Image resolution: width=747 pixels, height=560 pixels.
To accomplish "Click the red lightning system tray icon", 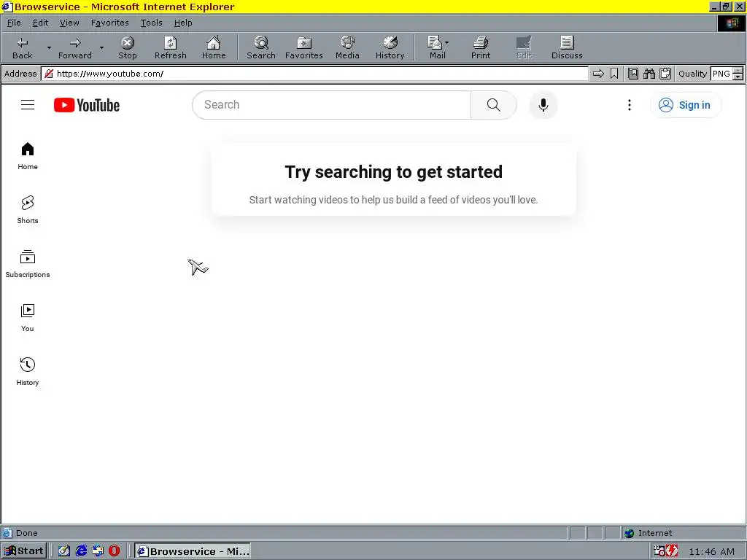I will (x=672, y=551).
